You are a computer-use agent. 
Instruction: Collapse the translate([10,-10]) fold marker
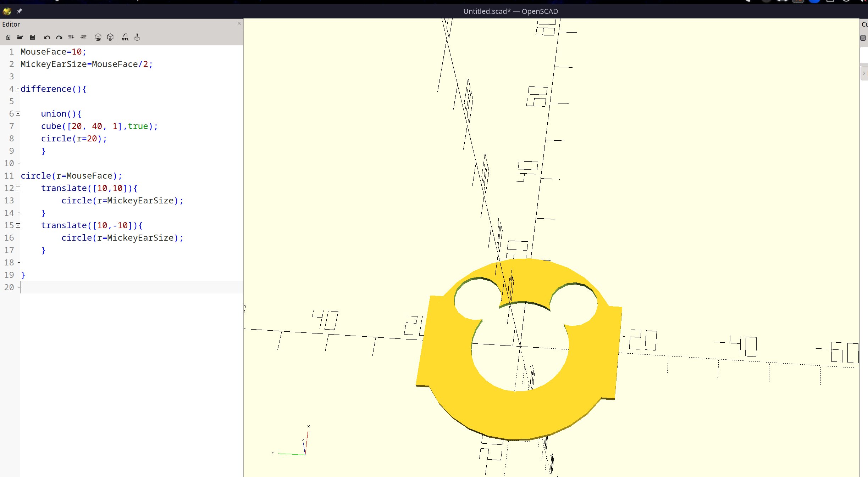pos(18,225)
